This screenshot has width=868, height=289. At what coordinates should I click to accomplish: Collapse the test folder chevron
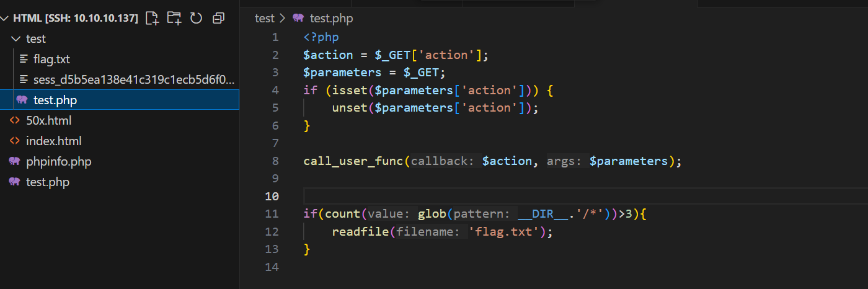pyautogui.click(x=16, y=38)
